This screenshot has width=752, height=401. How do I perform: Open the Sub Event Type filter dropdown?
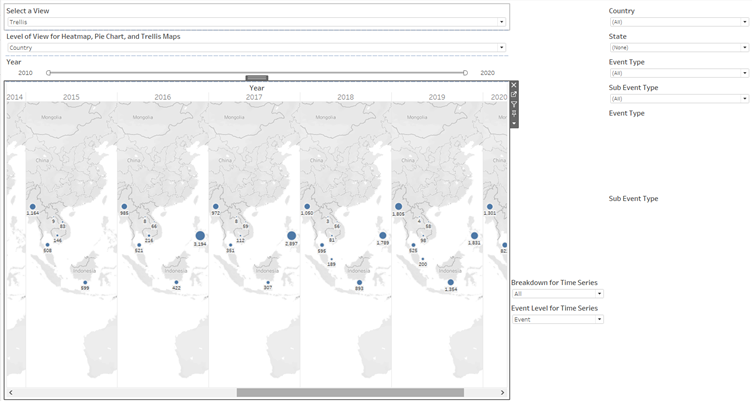[678, 98]
